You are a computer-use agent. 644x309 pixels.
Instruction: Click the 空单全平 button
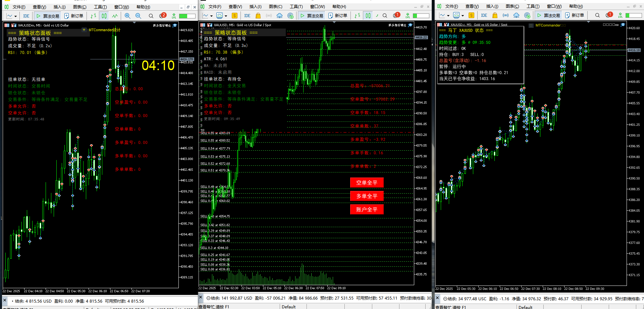tap(367, 183)
